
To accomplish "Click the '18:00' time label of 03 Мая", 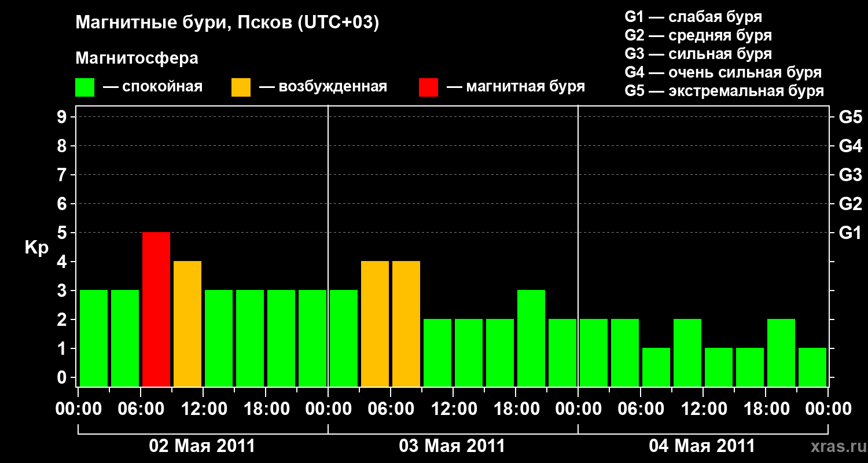I will 516,409.
